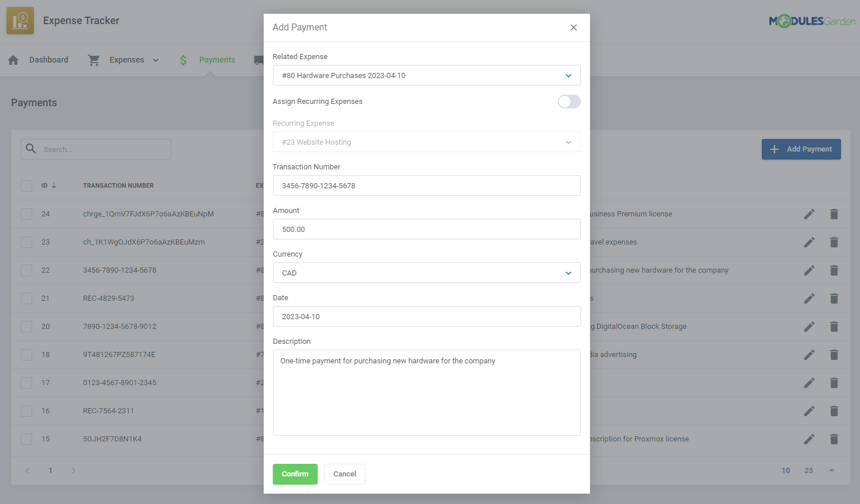Confirm the new payment

point(295,474)
